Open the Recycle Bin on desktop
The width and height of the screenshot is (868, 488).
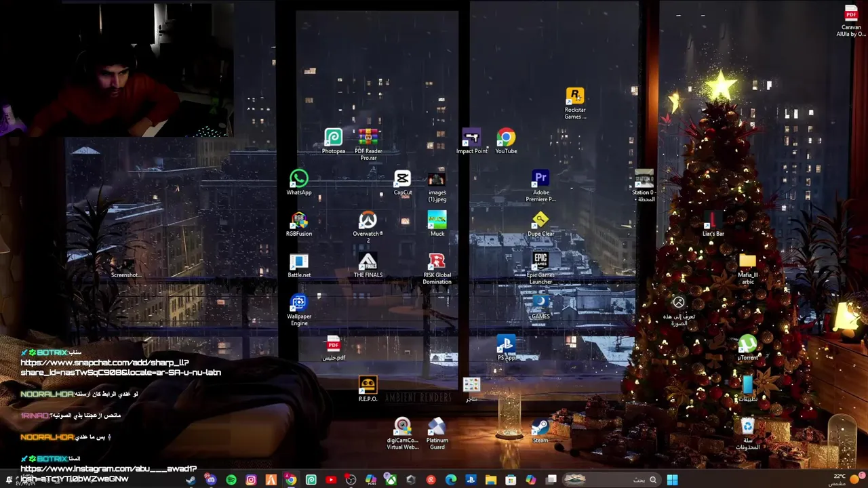pyautogui.click(x=747, y=434)
